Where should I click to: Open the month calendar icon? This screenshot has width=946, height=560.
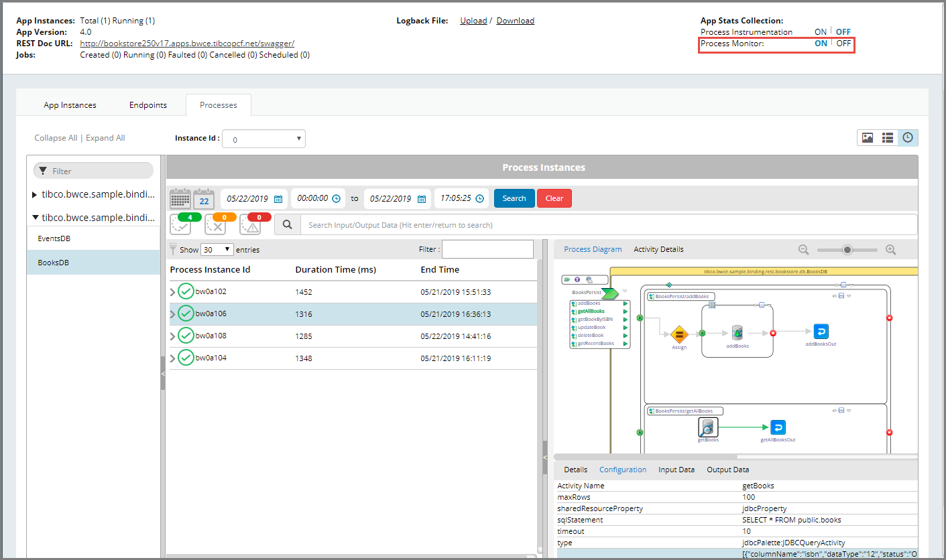pos(180,199)
